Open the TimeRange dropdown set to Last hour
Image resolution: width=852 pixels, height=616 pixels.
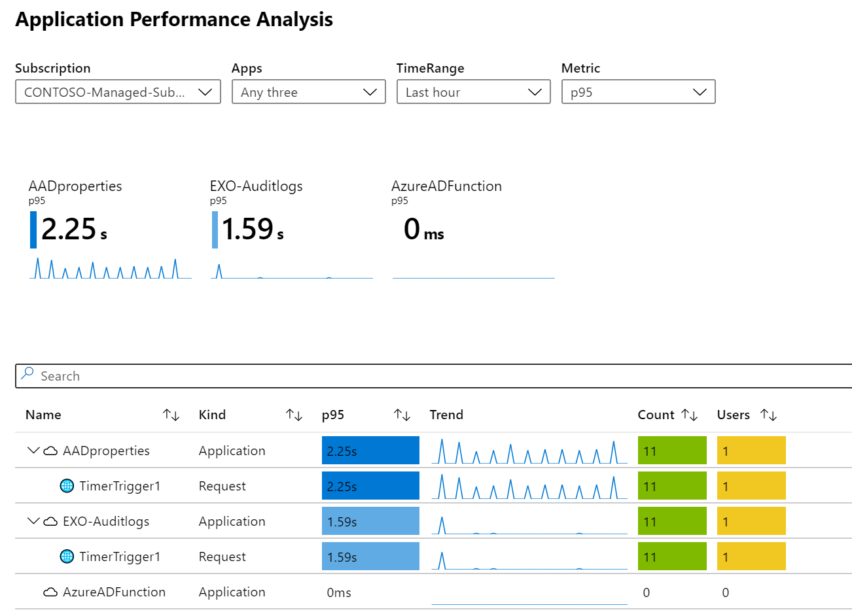(x=473, y=92)
